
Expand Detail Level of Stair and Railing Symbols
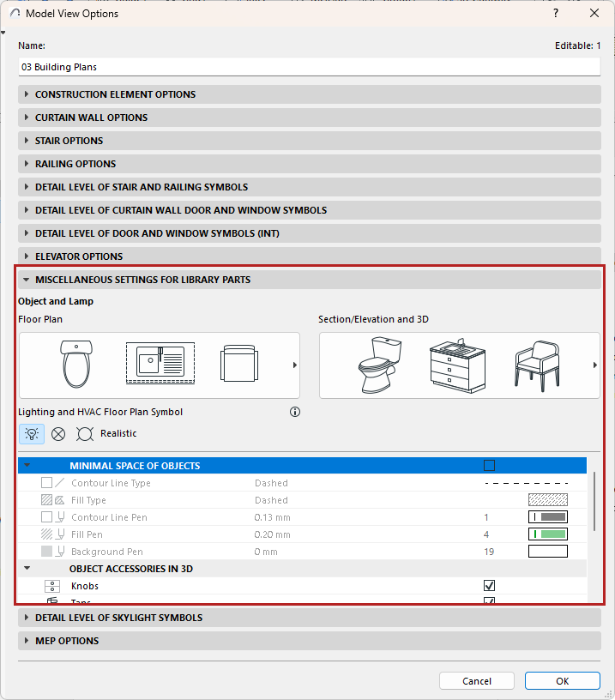(x=310, y=187)
